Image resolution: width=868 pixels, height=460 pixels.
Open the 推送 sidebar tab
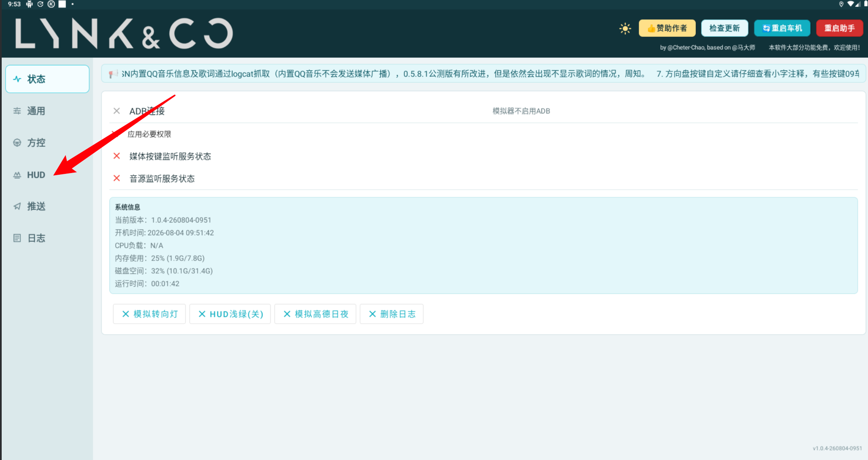coord(47,206)
